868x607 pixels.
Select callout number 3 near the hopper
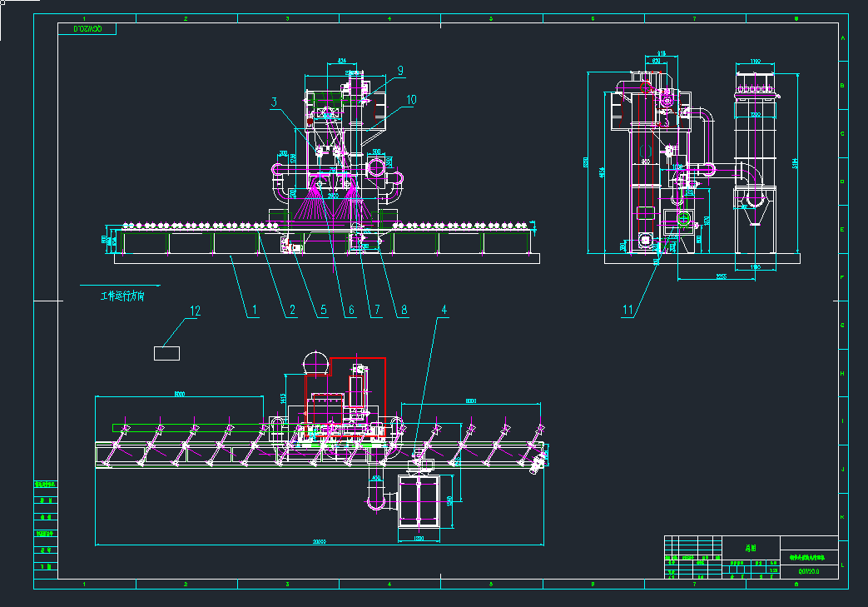pos(273,102)
